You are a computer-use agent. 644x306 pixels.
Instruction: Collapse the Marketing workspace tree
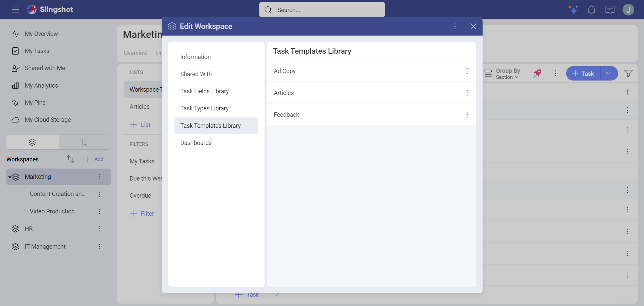[x=10, y=177]
